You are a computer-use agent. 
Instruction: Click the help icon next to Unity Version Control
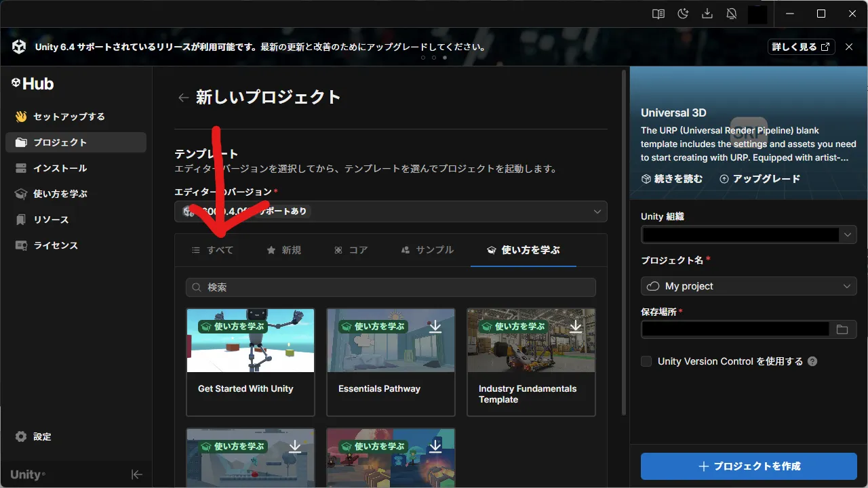812,361
